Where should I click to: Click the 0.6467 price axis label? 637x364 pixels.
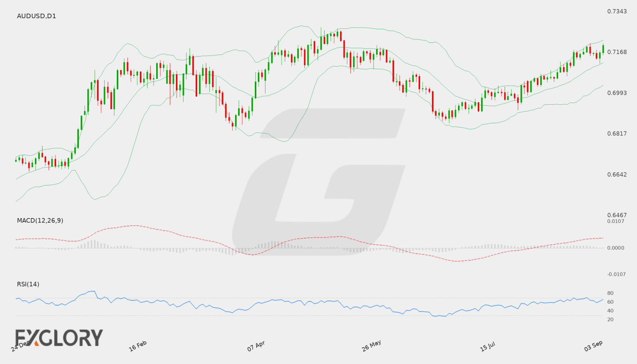click(x=617, y=215)
